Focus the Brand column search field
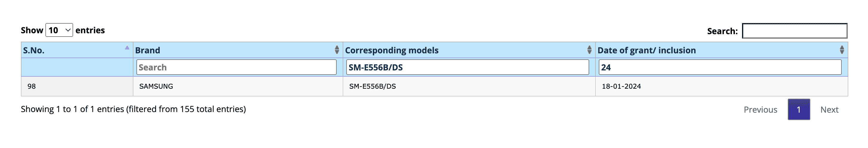868x148 pixels. point(236,67)
